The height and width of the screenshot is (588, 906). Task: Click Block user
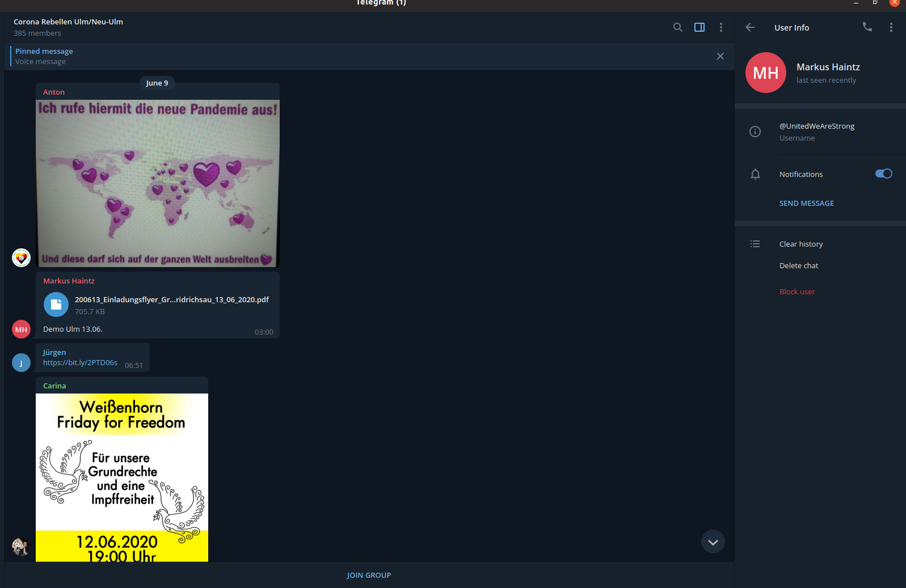click(797, 291)
